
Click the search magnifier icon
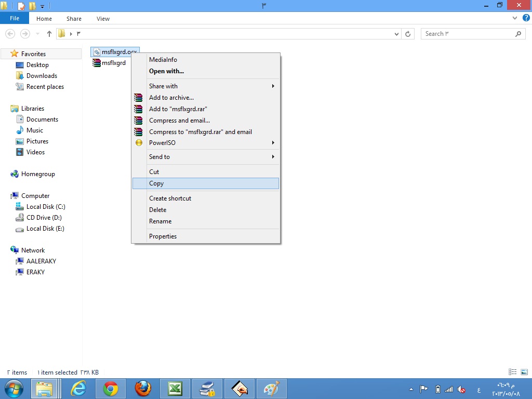[518, 34]
